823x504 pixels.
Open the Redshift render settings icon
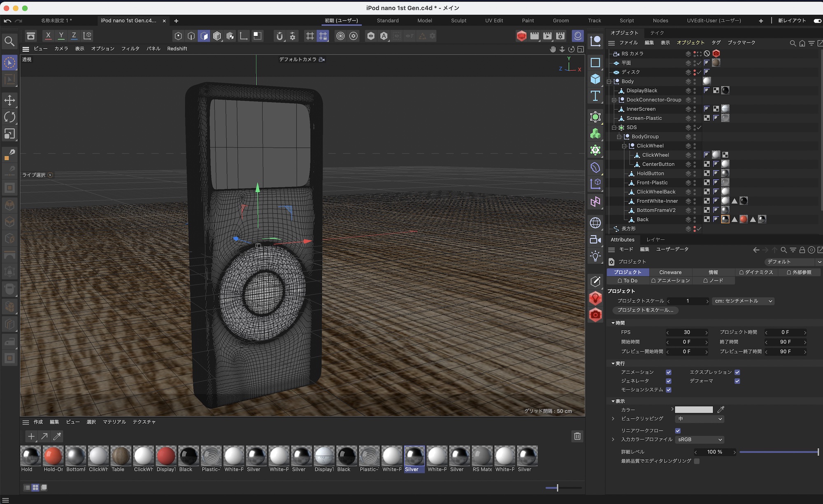click(521, 36)
